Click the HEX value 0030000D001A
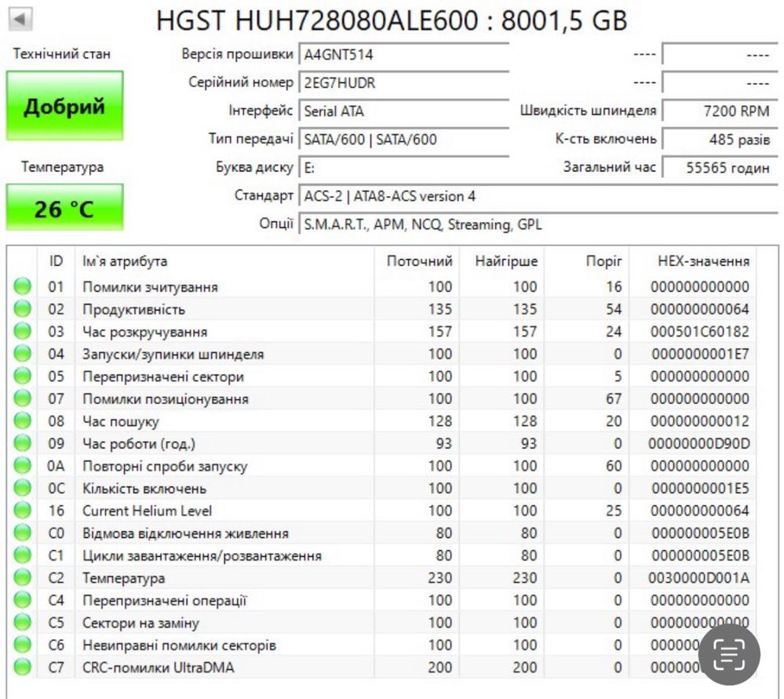784x699 pixels. tap(699, 578)
